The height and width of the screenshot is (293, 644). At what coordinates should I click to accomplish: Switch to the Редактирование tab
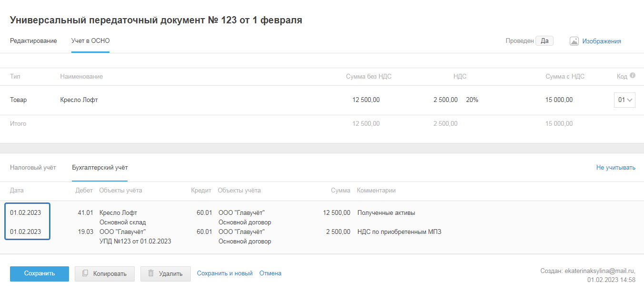[33, 41]
